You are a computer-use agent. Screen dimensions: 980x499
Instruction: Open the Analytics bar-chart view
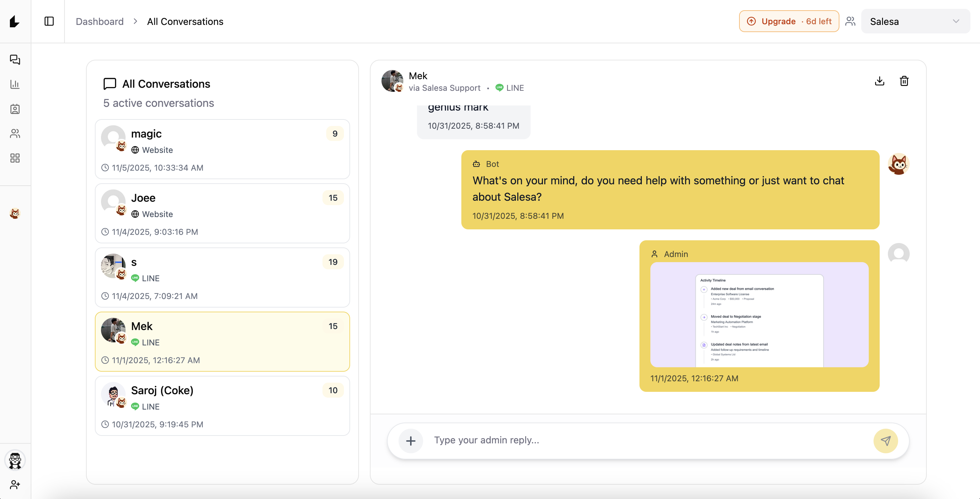(x=15, y=85)
